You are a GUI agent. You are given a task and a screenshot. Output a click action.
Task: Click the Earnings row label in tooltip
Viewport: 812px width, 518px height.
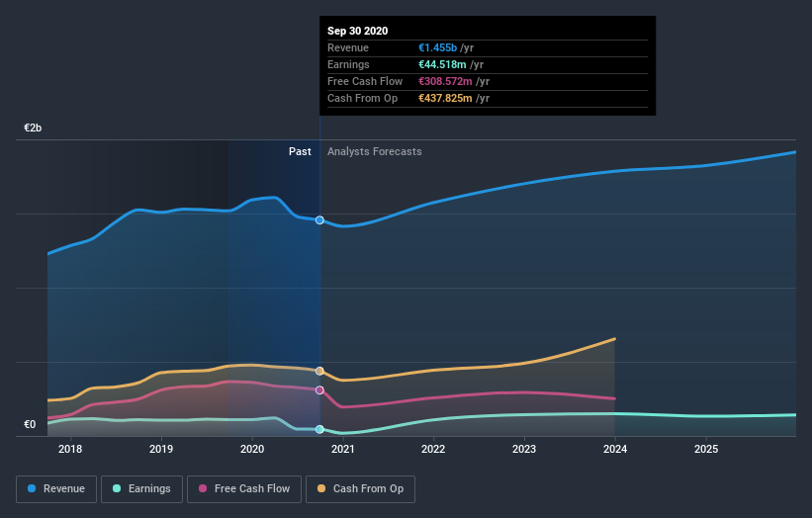click(x=348, y=64)
